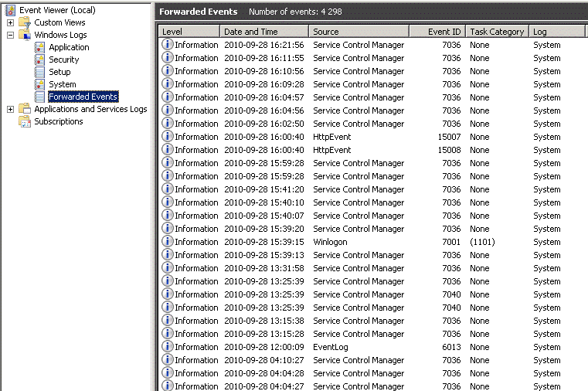Click info icon of Winlogon event row

[x=167, y=242]
